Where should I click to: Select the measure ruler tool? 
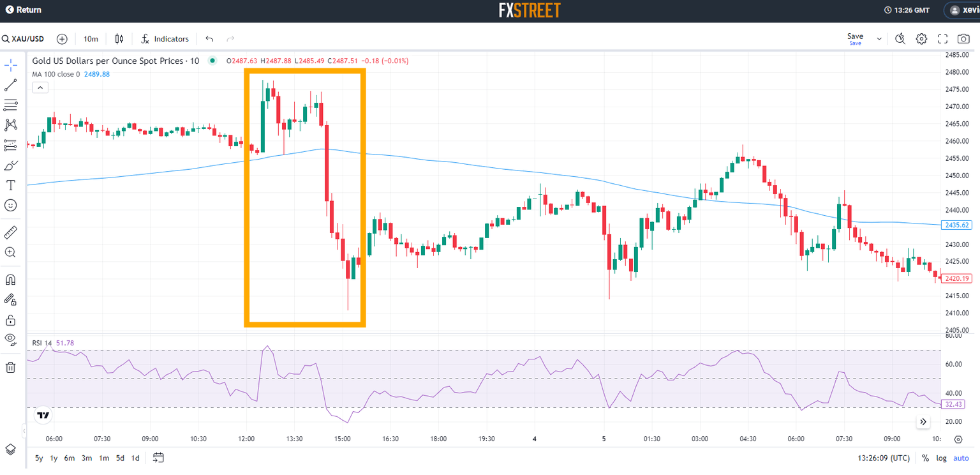10,232
